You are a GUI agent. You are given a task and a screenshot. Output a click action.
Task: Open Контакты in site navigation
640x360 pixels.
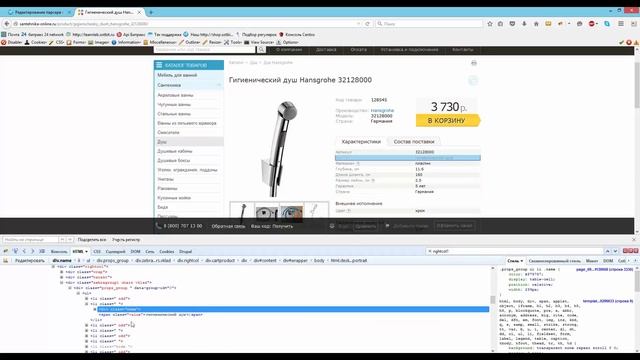click(x=462, y=49)
